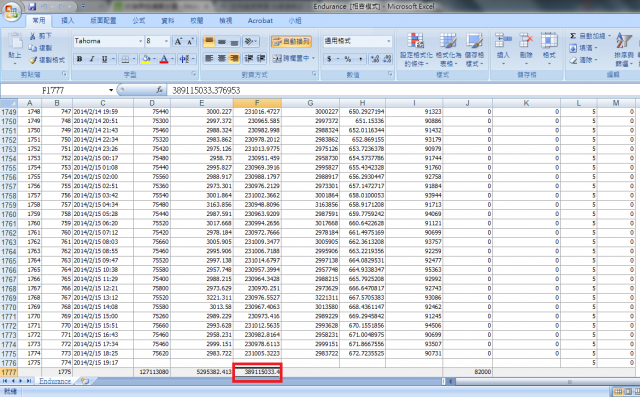Click the fx insert function button
Viewport: 640px width, 397px height.
[x=159, y=90]
